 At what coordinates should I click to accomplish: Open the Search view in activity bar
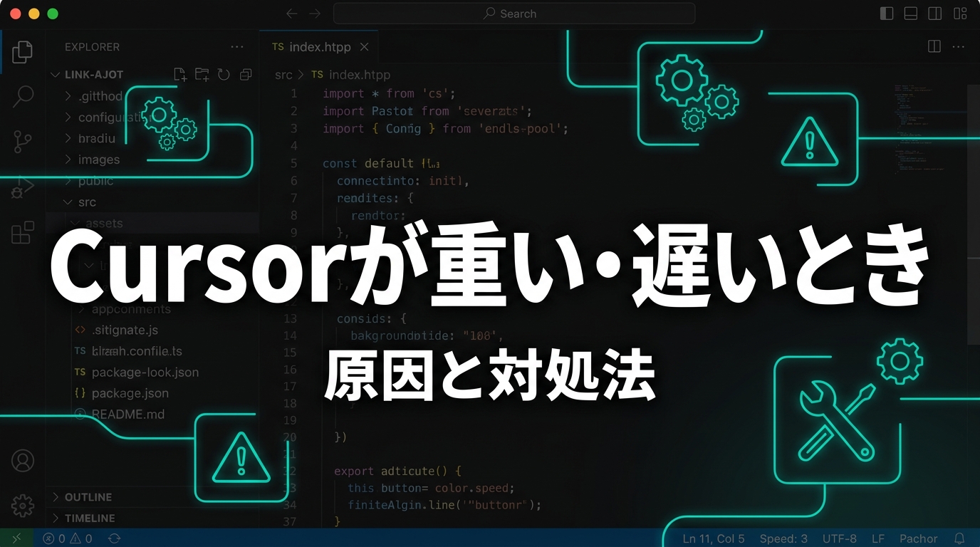[23, 96]
